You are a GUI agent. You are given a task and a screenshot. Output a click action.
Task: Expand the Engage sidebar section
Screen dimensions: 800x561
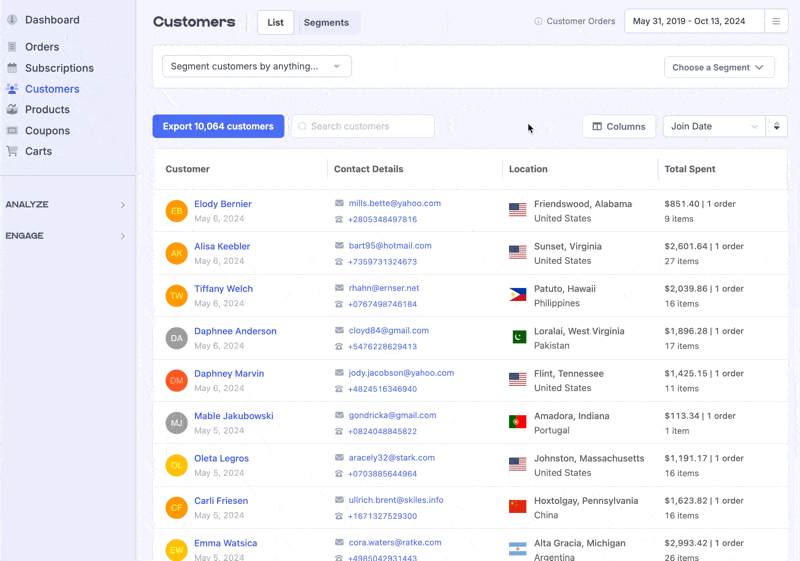(x=67, y=236)
